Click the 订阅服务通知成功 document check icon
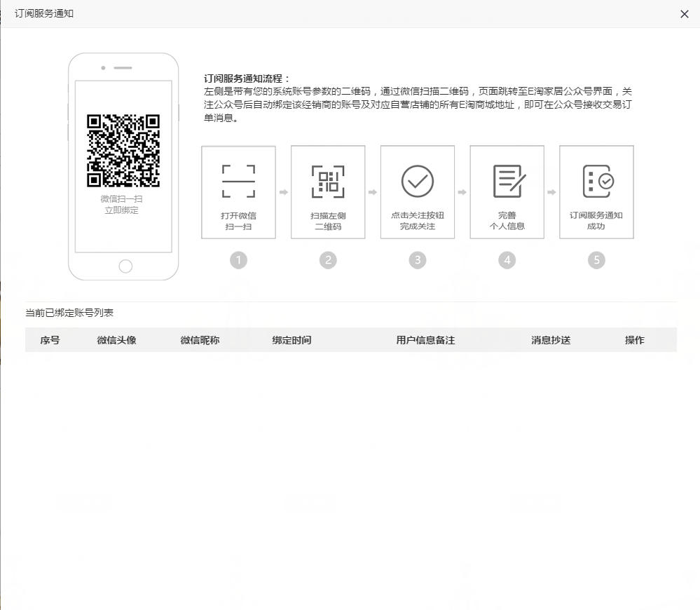The width and height of the screenshot is (700, 610). point(598,182)
